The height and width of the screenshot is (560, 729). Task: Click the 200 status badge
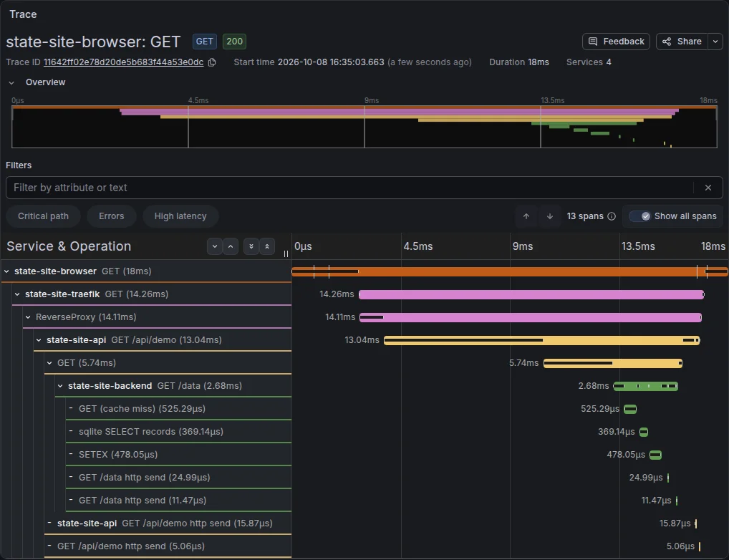[x=234, y=42]
